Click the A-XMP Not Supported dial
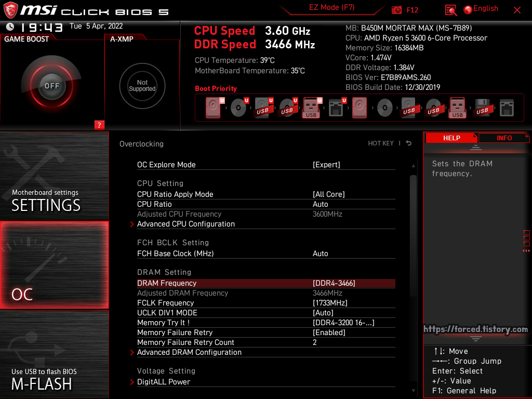Viewport: 532px width, 399px height. pyautogui.click(x=142, y=86)
